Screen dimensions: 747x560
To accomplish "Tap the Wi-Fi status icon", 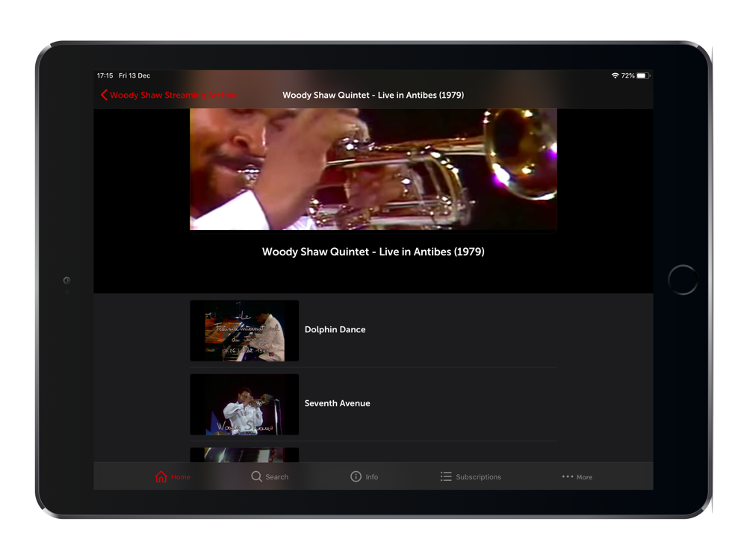I will point(615,75).
